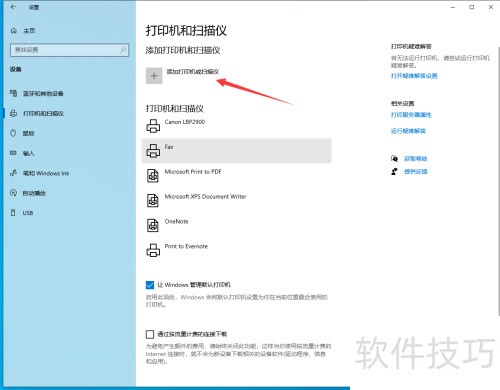Open AutoPlay settings page
This screenshot has width=500, height=390.
point(34,193)
